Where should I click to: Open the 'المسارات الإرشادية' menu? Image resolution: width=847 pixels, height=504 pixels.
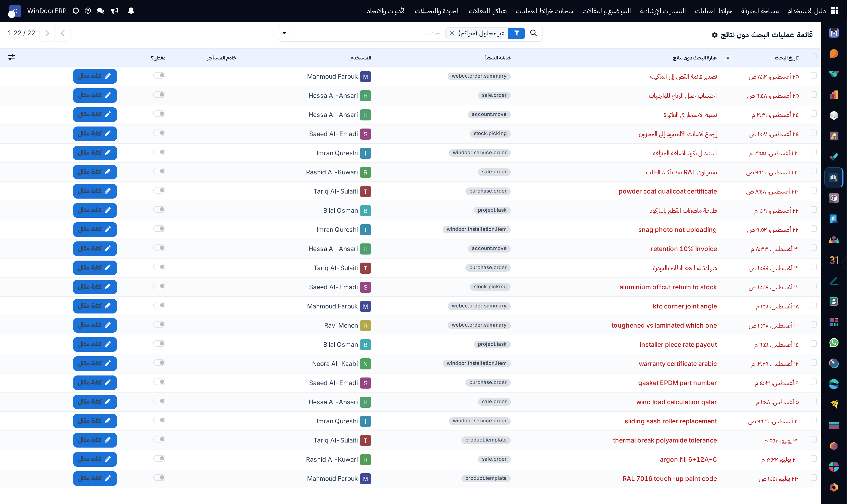click(x=662, y=11)
